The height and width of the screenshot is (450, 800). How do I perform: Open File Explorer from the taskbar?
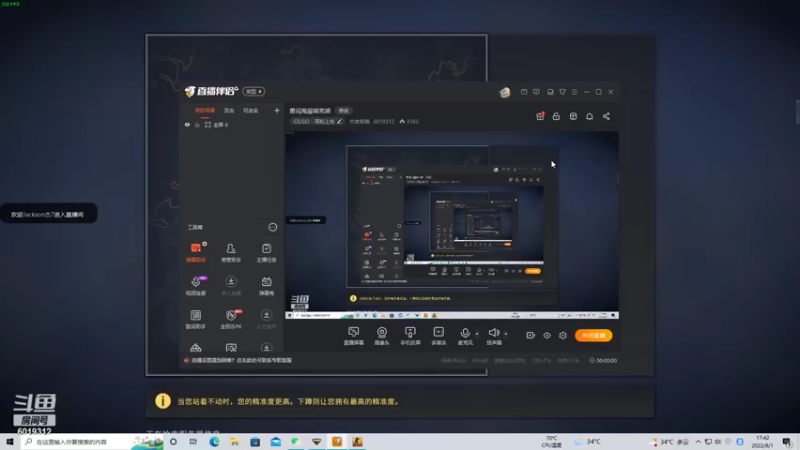click(235, 441)
